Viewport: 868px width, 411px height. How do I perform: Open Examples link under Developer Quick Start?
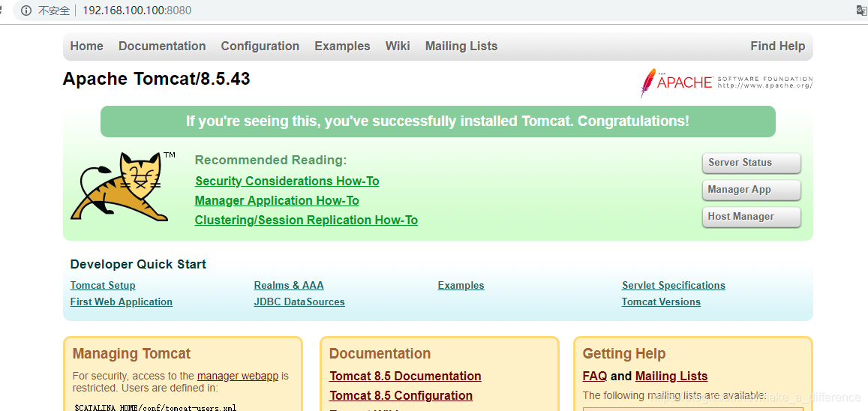[x=461, y=286]
